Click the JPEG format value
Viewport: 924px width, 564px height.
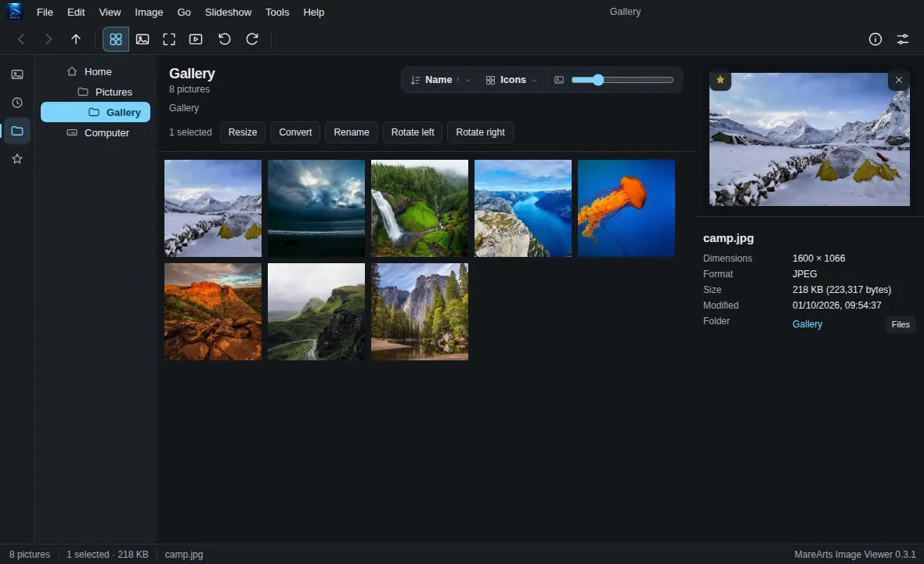click(x=804, y=274)
